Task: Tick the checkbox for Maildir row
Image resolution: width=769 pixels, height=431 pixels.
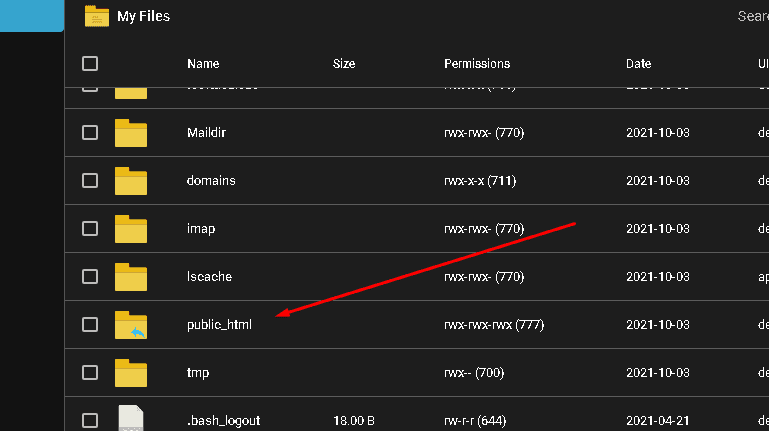Action: [90, 132]
